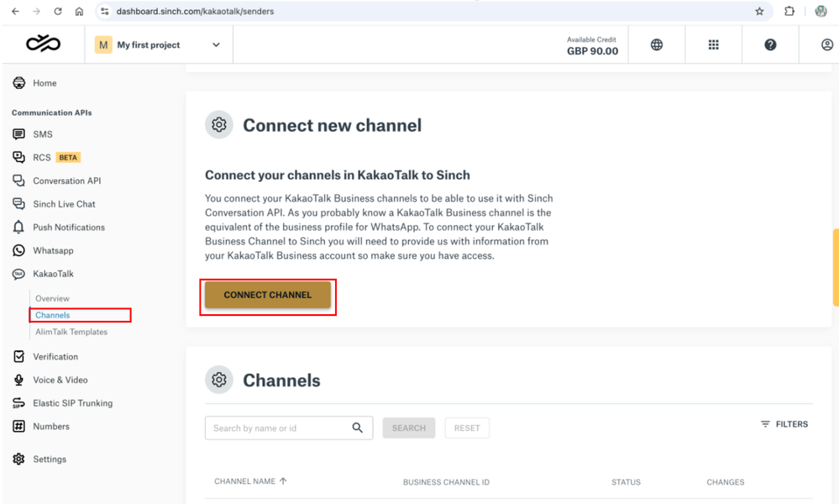Open Conversation API section
839x504 pixels.
pos(56,181)
